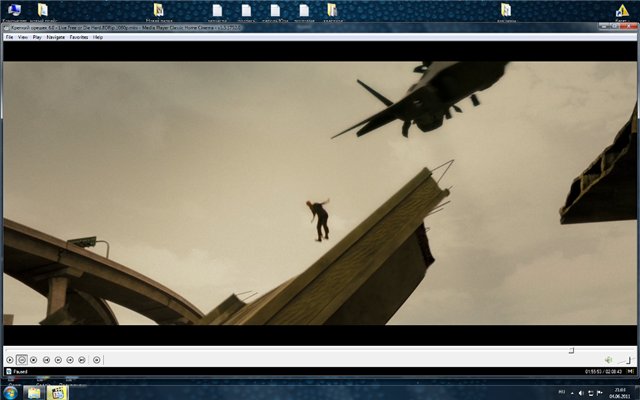This screenshot has width=640, height=400.
Task: Open the View menu
Action: click(23, 37)
